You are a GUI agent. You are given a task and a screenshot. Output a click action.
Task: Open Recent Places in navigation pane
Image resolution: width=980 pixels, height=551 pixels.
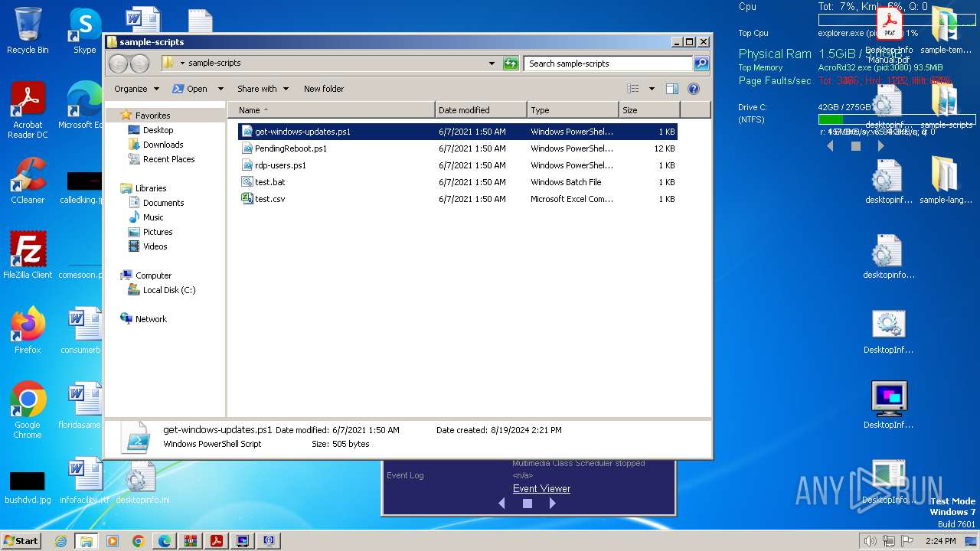point(168,159)
